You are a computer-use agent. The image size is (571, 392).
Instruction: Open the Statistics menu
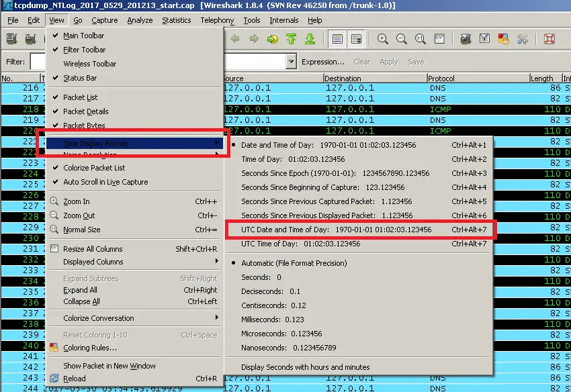176,20
